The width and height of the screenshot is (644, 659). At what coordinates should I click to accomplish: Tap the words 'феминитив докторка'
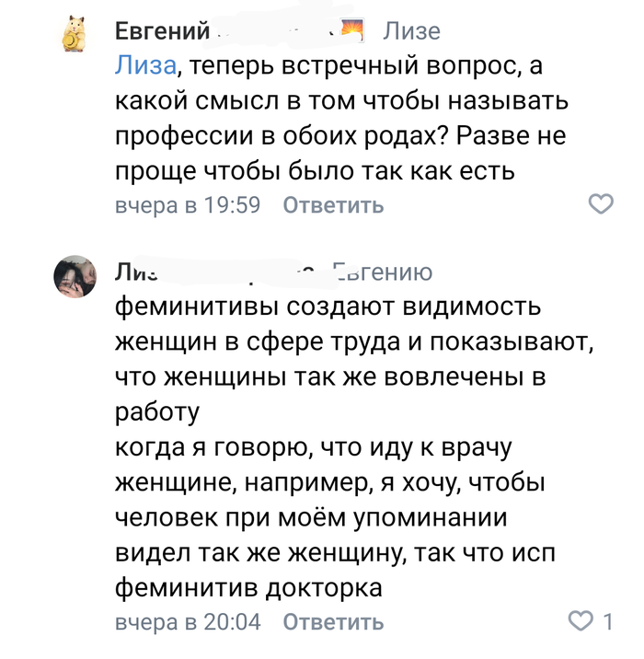click(247, 586)
